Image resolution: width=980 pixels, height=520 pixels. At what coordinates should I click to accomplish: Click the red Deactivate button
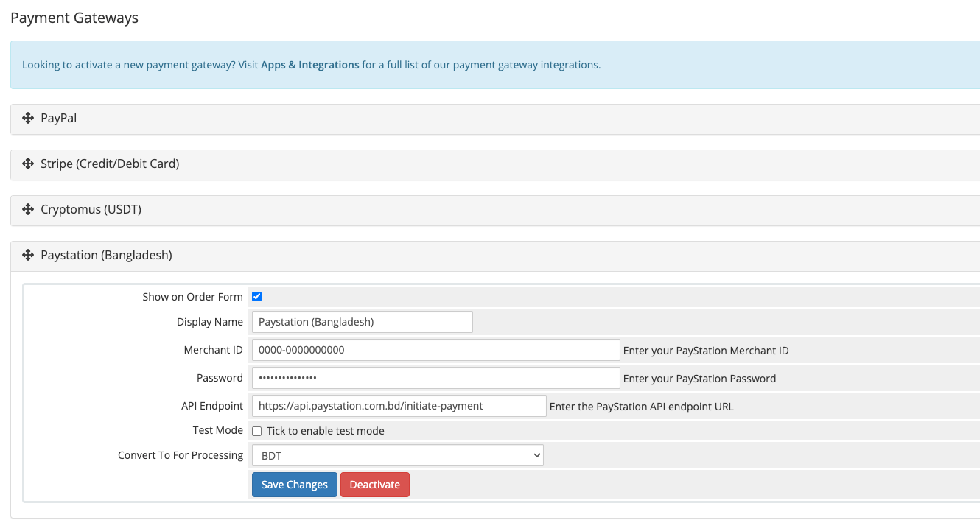(374, 485)
